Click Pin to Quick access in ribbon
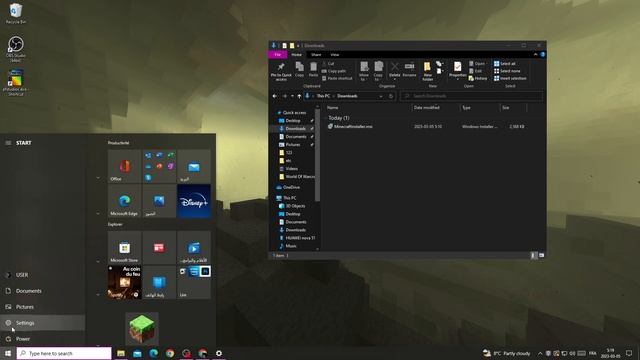Viewport: 640px width, 360px height. [x=281, y=71]
